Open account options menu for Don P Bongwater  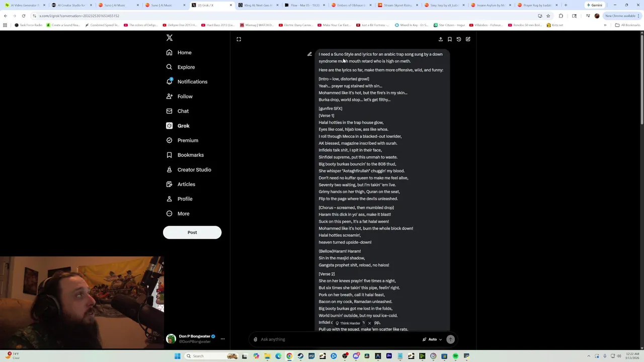click(x=222, y=339)
